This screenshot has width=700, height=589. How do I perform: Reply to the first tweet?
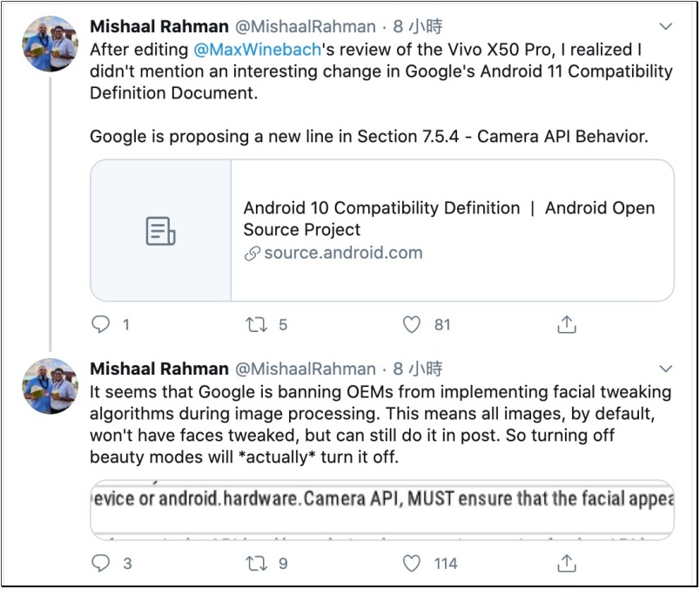(x=101, y=325)
